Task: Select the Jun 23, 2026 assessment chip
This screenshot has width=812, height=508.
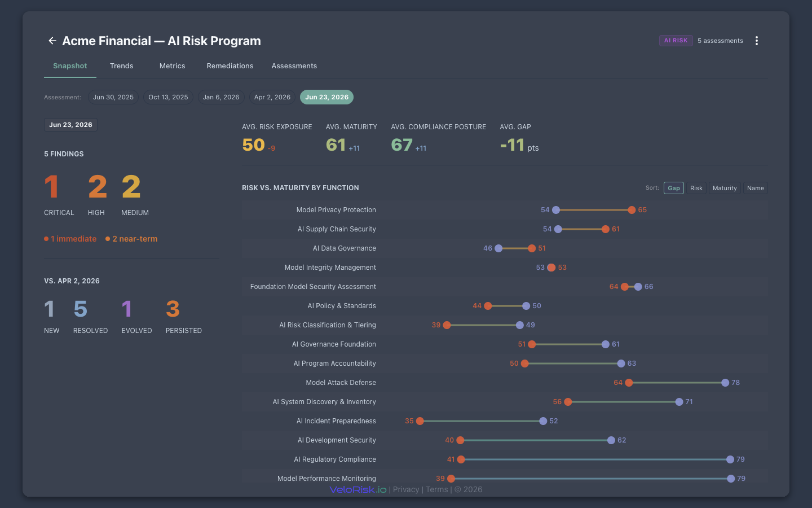Action: (x=327, y=97)
